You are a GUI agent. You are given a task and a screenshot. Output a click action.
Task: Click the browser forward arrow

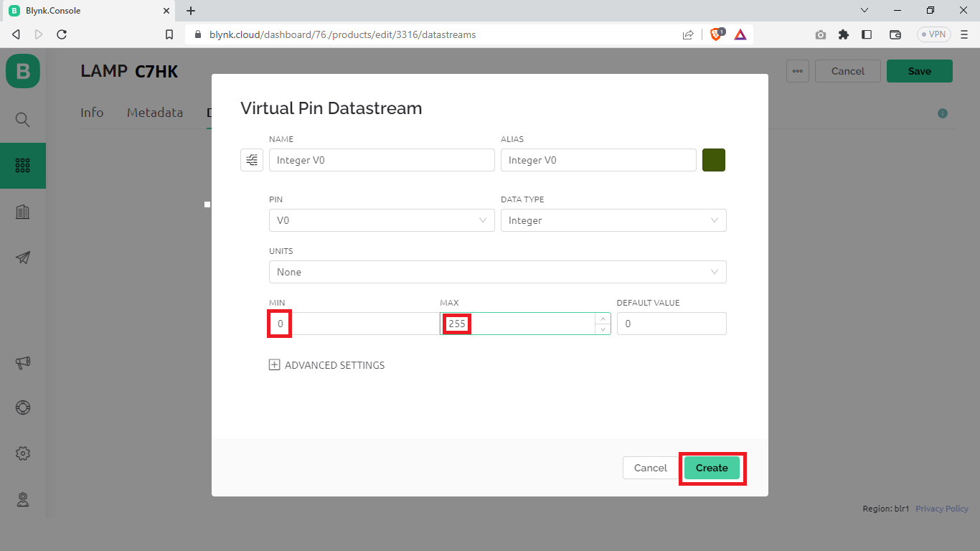pos(39,34)
